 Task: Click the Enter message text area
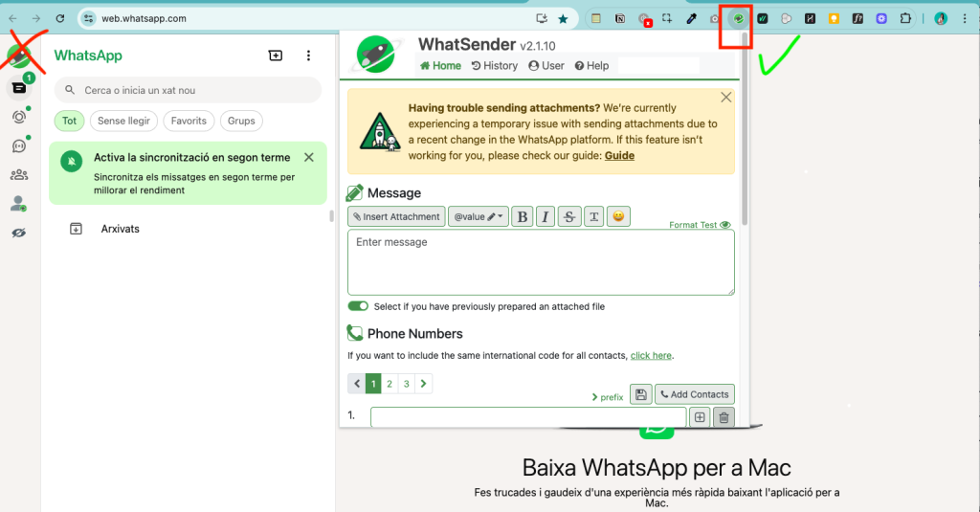pyautogui.click(x=541, y=262)
